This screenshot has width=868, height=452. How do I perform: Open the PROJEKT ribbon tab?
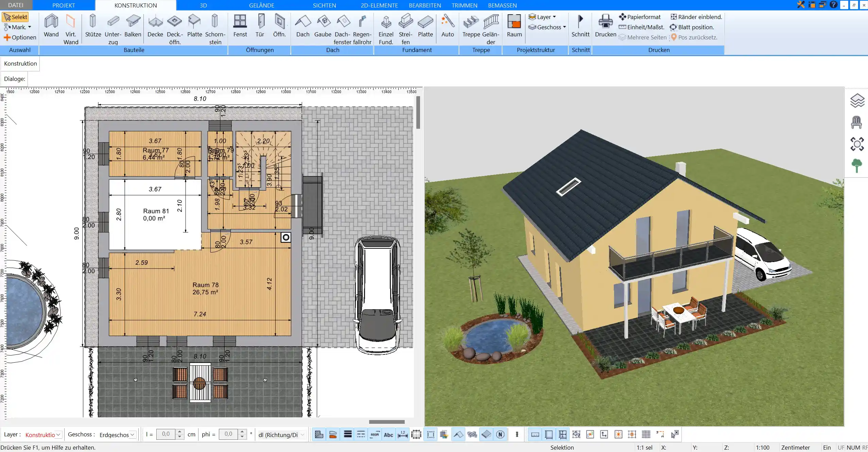point(64,5)
